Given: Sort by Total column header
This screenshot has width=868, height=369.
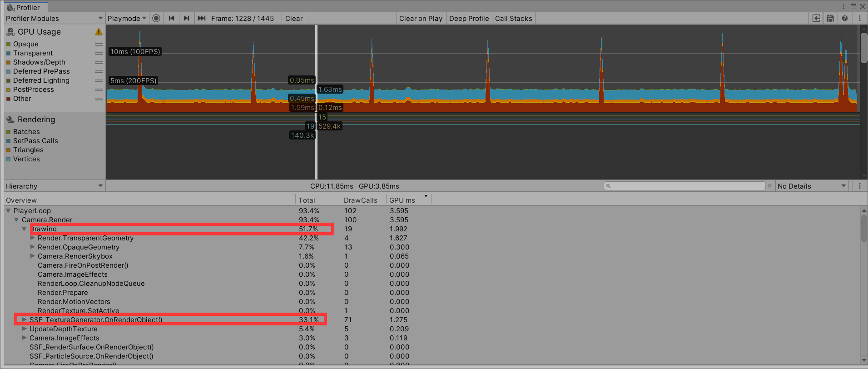Looking at the screenshot, I should click(318, 200).
